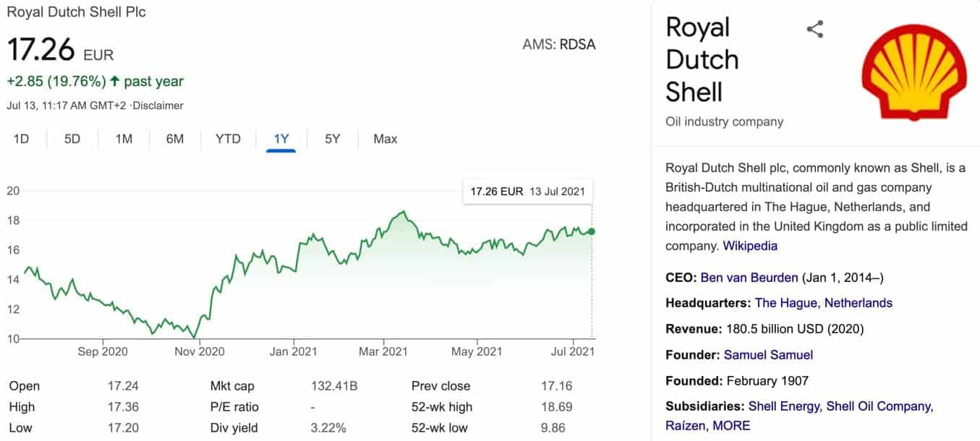Click the Open value 17.24
This screenshot has height=441, width=980.
[123, 386]
